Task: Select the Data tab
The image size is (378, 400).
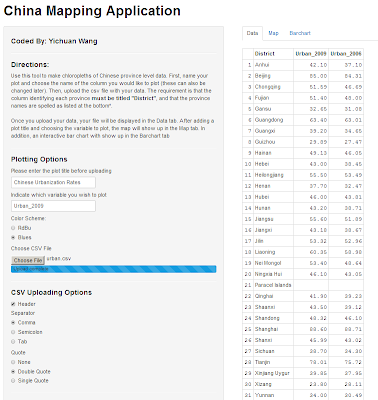Action: [x=252, y=33]
